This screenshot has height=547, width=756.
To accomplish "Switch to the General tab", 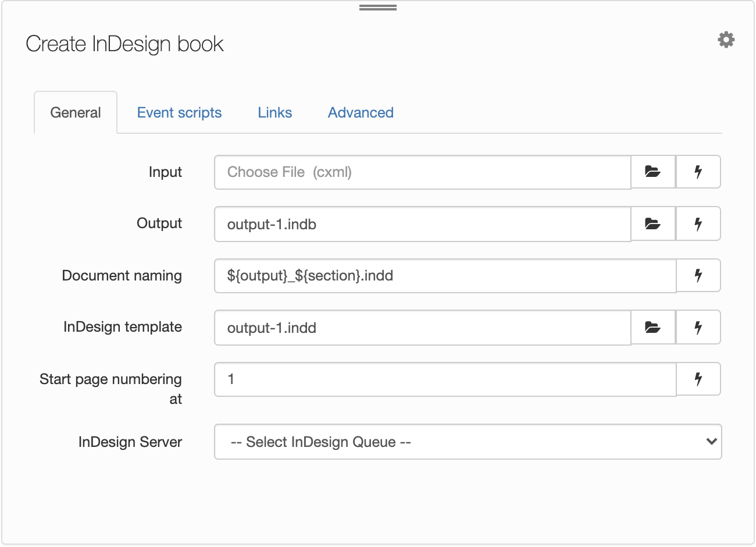I will (76, 112).
